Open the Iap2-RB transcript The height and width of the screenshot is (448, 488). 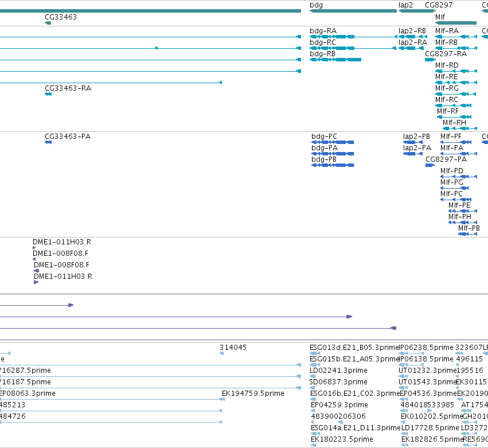click(413, 37)
